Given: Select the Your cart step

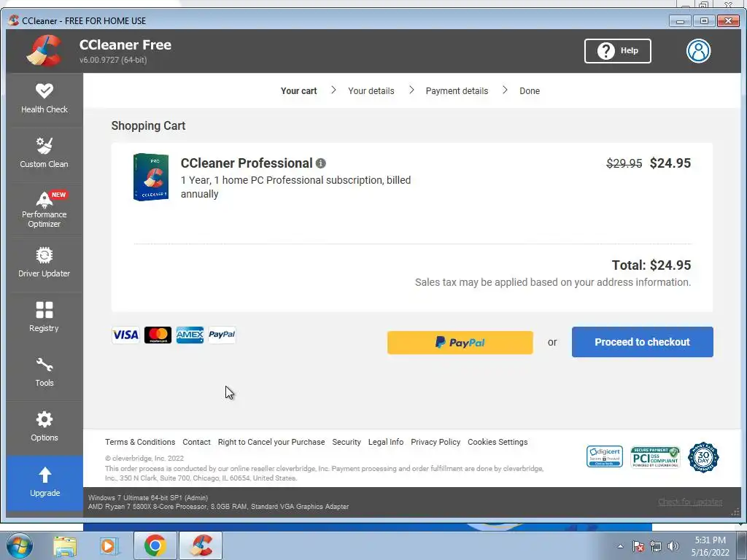Looking at the screenshot, I should tap(298, 91).
